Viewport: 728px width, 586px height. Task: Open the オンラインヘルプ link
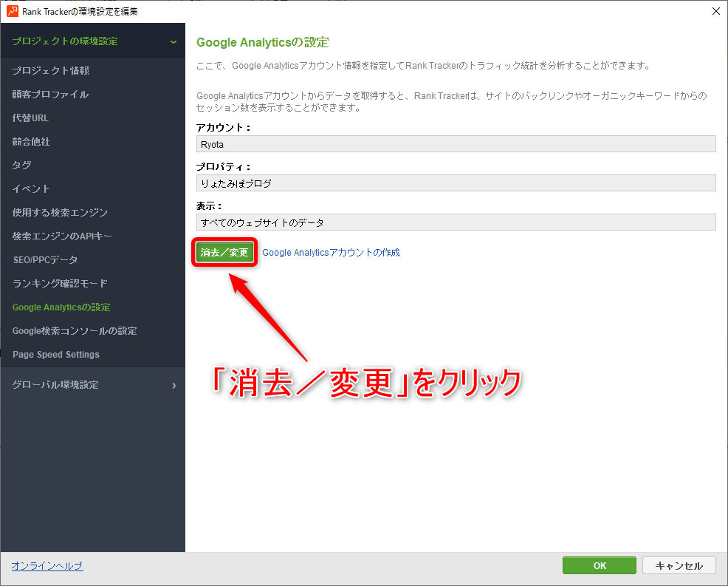[x=47, y=566]
